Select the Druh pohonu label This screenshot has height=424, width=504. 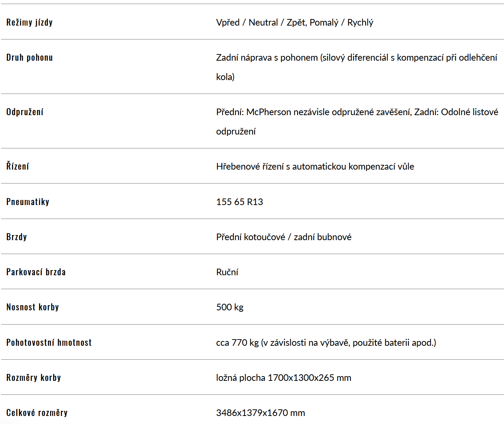30,57
